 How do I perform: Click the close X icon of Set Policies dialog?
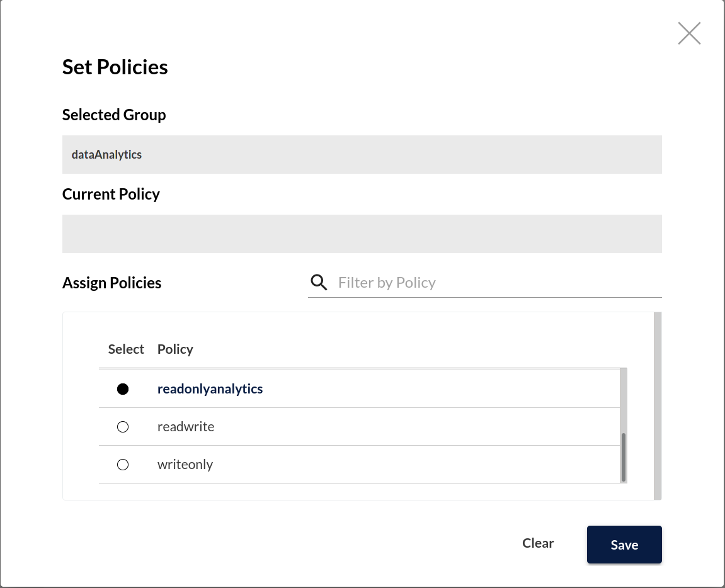689,33
